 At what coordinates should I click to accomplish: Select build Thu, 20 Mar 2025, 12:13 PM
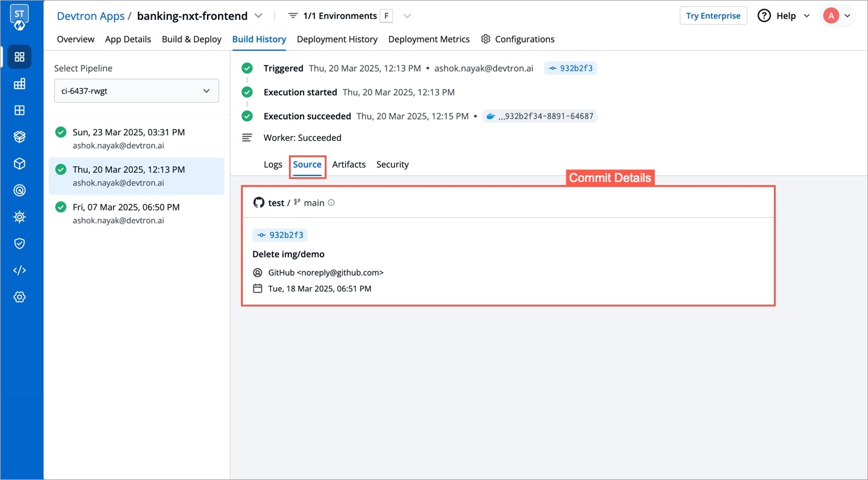pos(137,176)
